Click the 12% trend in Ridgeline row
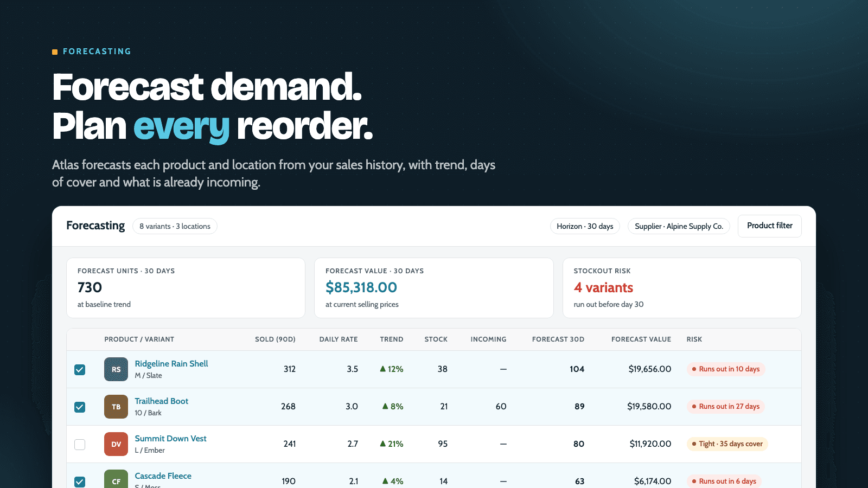 click(392, 369)
